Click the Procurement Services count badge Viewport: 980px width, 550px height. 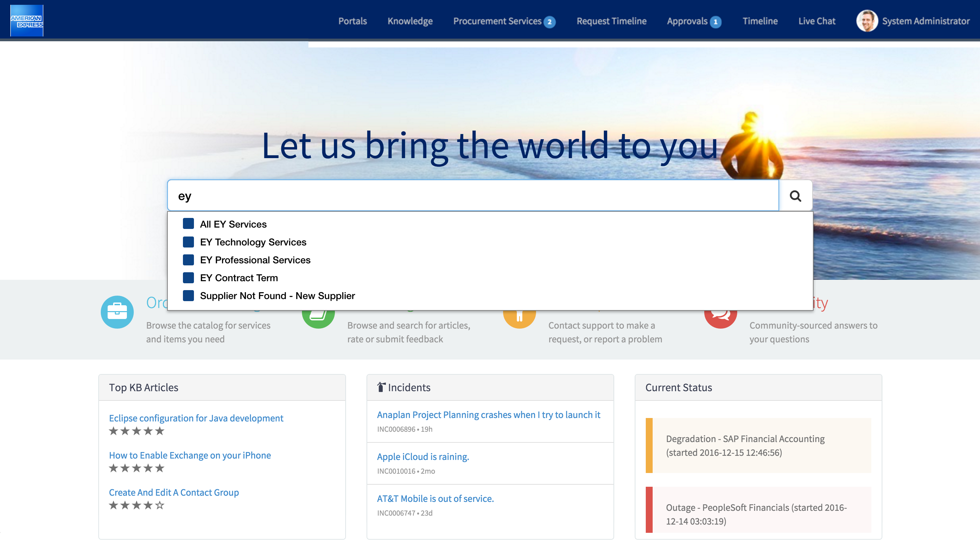point(549,22)
